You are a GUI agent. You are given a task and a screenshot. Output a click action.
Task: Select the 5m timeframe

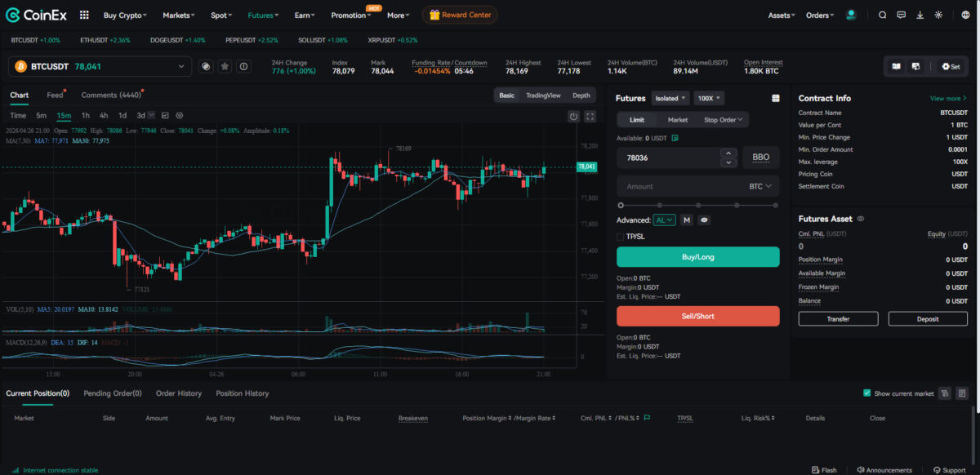(41, 115)
